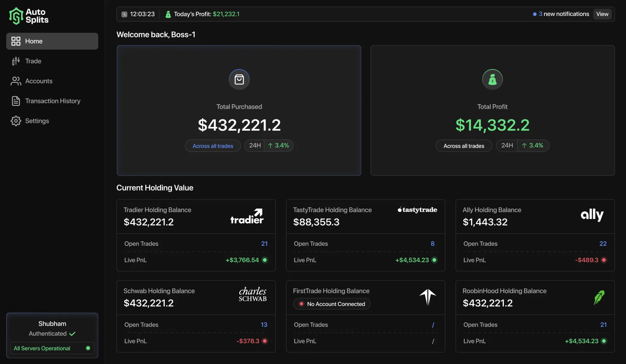Screen dimensions: 626x364
Task: Click No Account Connected badge
Action: (x=332, y=304)
